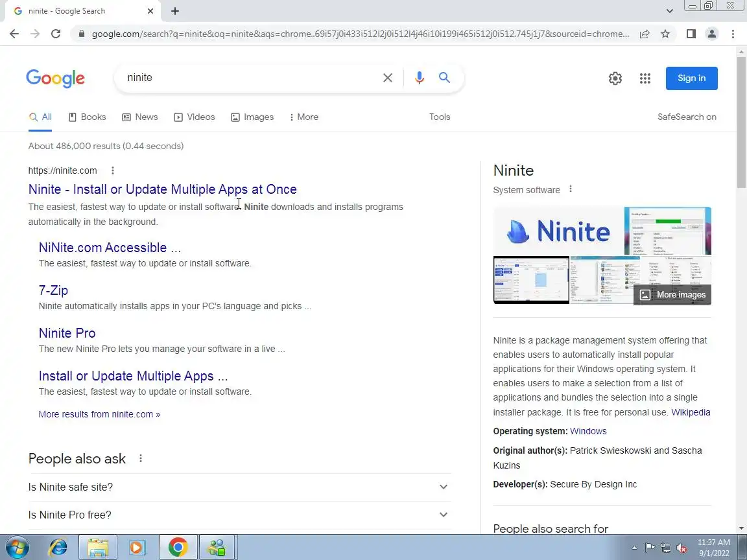Click the address bar URL
Viewport: 747px width, 560px height.
pyautogui.click(x=360, y=34)
